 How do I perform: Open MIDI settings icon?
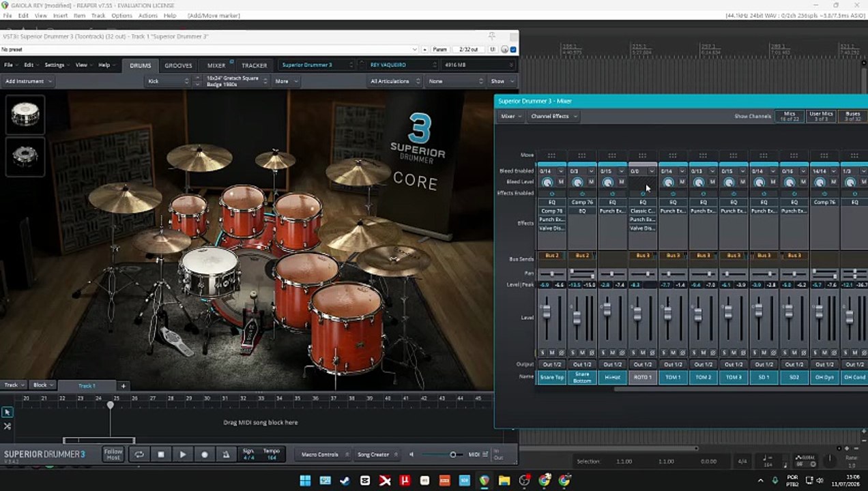click(485, 454)
